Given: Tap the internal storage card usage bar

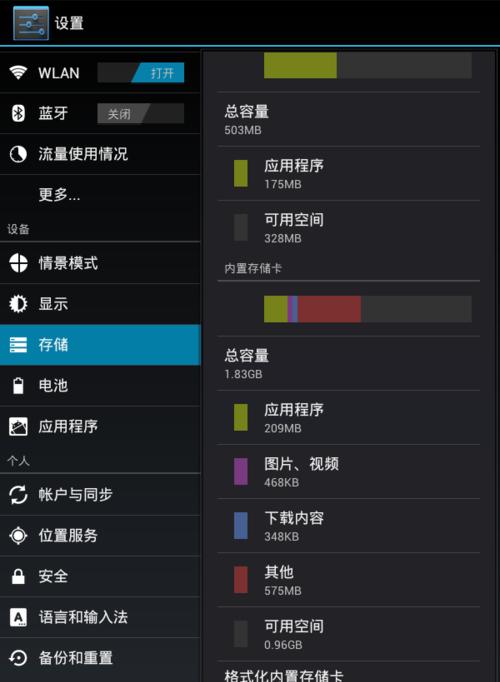Looking at the screenshot, I should click(368, 309).
